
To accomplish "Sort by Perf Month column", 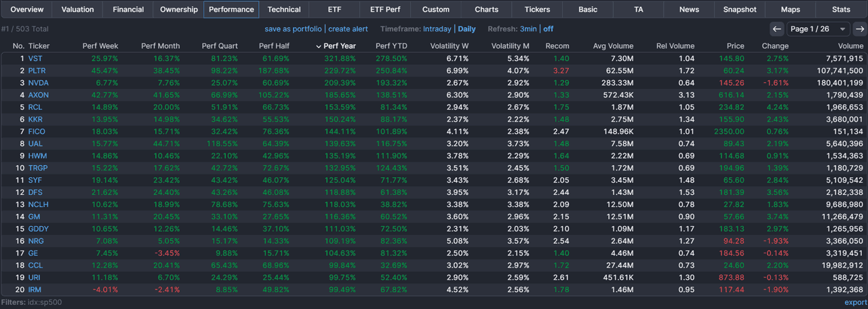I will [161, 46].
